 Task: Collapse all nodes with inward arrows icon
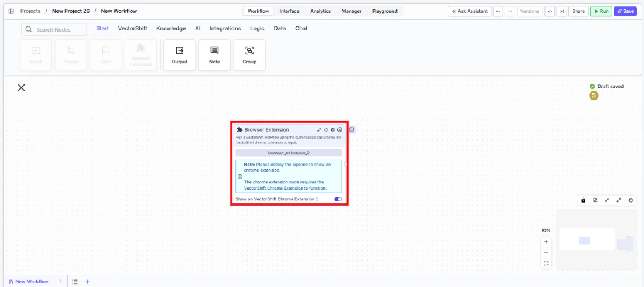[607, 200]
